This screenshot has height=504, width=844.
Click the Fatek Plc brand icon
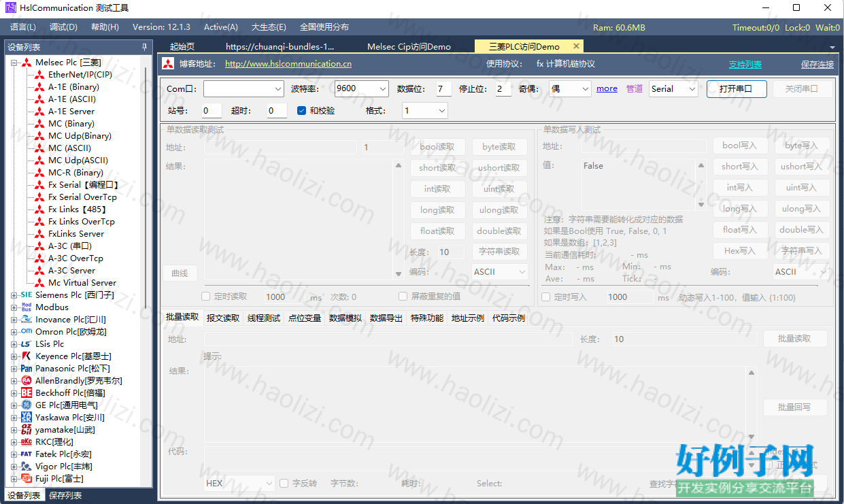(x=27, y=454)
